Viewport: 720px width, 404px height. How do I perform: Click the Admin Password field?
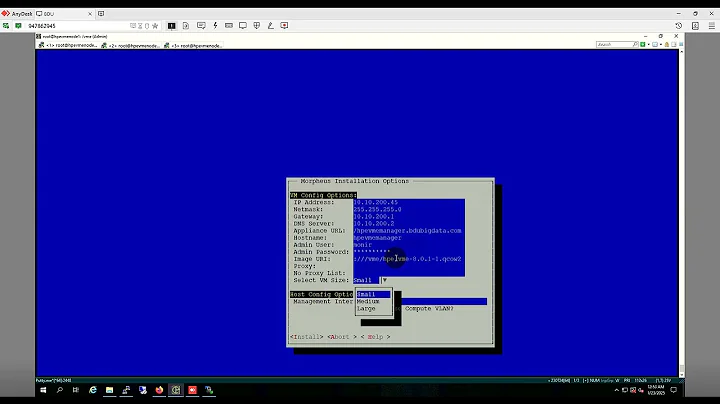pos(409,252)
